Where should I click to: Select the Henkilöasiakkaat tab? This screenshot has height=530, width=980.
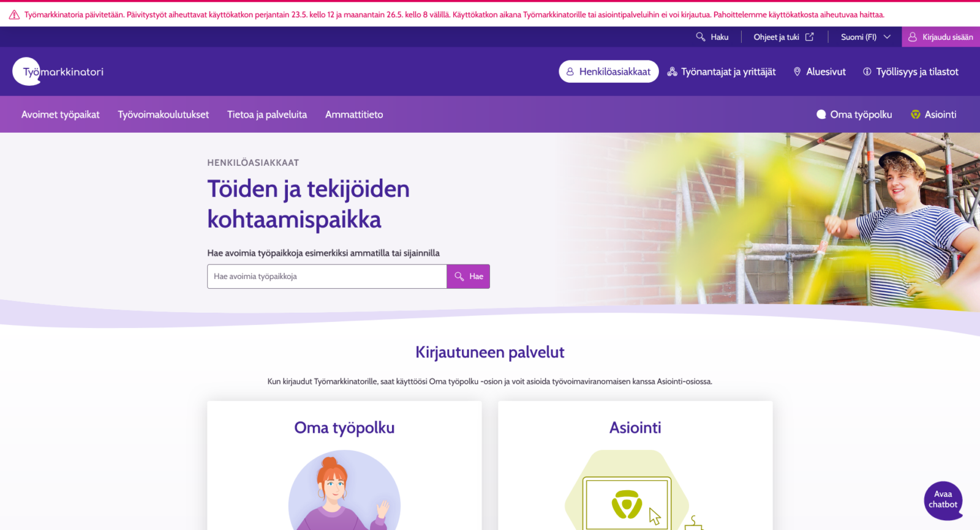point(609,72)
